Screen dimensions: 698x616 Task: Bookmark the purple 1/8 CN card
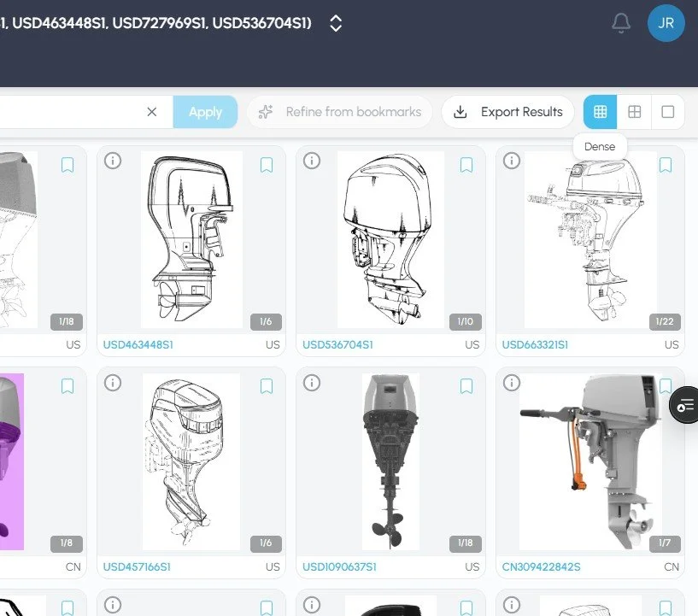pos(67,386)
